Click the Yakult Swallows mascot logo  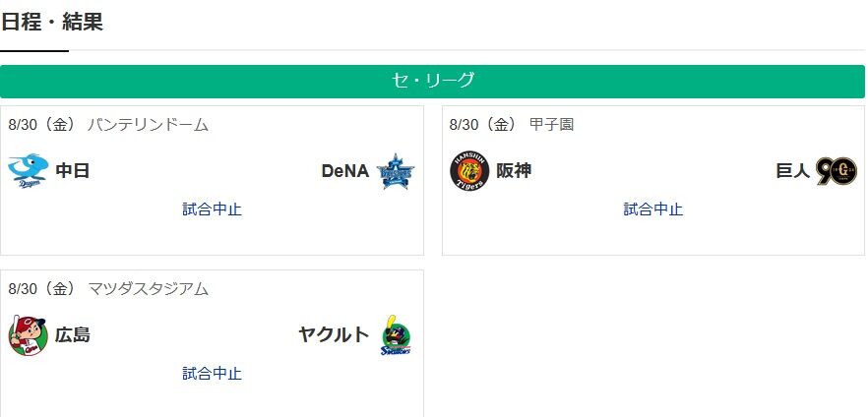click(396, 335)
